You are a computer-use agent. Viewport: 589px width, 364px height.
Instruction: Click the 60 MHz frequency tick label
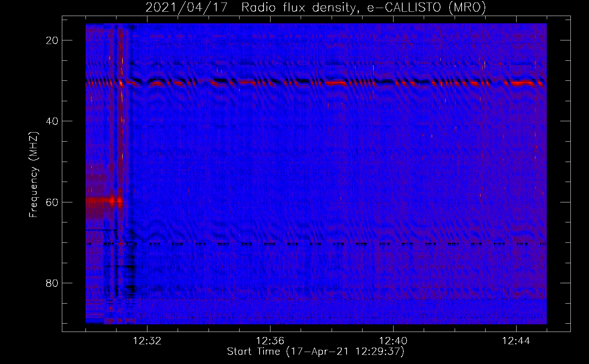pyautogui.click(x=52, y=202)
